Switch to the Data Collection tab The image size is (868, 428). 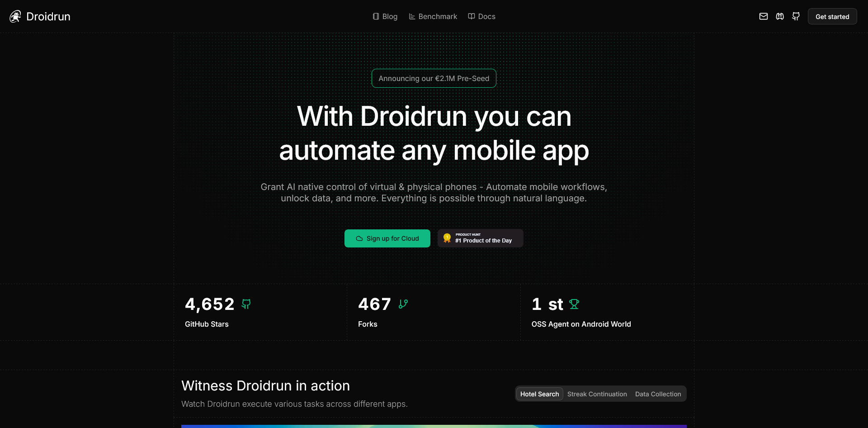pyautogui.click(x=658, y=394)
